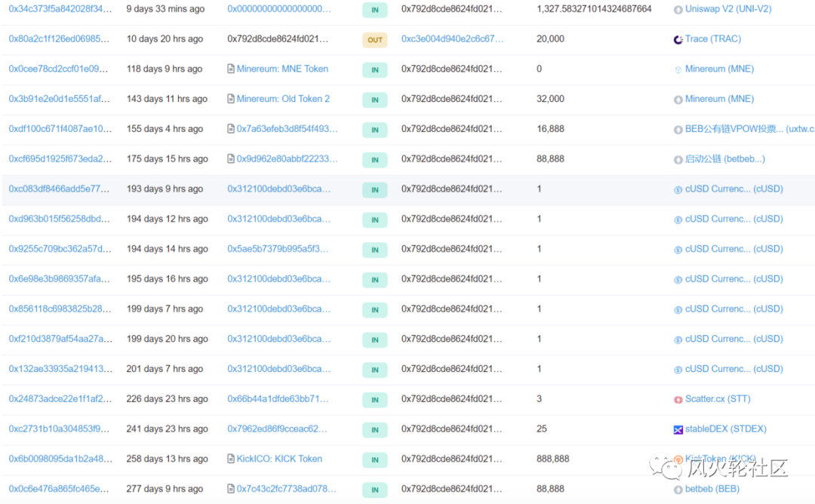Image resolution: width=815 pixels, height=504 pixels.
Task: Open transaction hash 0x132ae33935a219413
Action: (x=60, y=369)
